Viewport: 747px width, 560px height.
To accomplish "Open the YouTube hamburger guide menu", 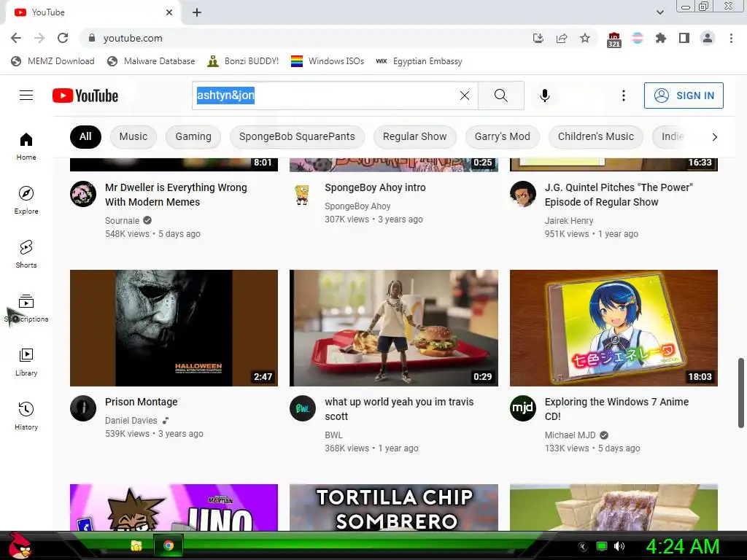I will click(x=26, y=96).
